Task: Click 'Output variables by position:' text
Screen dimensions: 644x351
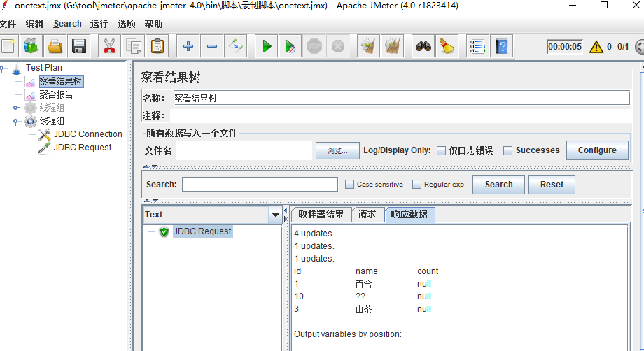Action: pyautogui.click(x=347, y=334)
